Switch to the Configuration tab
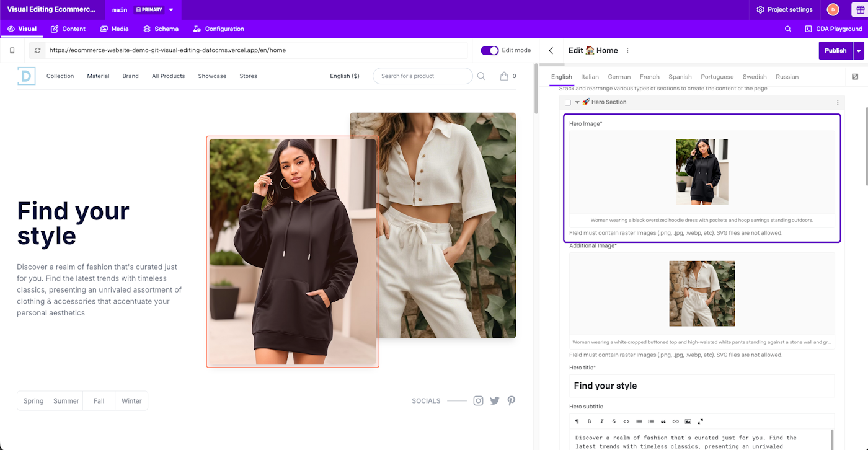 pos(219,29)
